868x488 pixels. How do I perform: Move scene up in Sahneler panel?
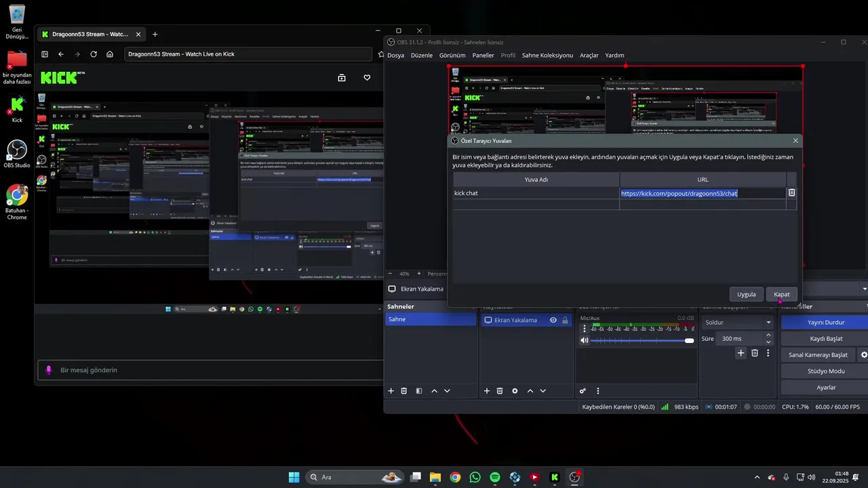coord(434,391)
